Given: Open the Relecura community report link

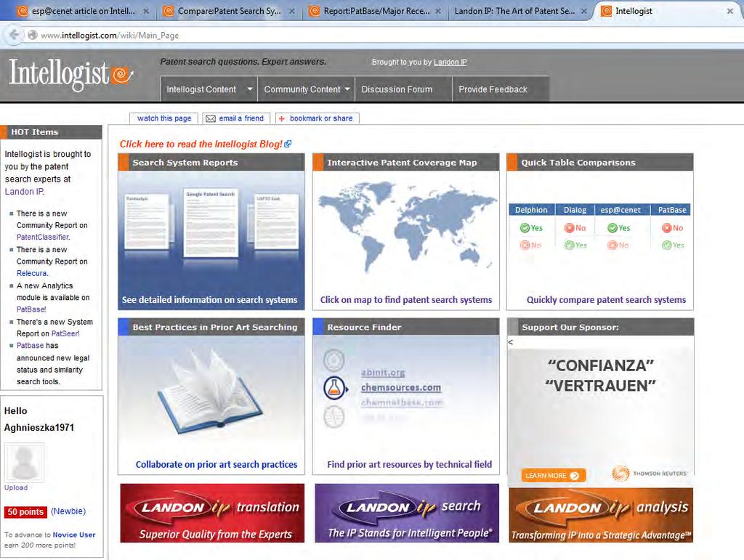Looking at the screenshot, I should pos(32,273).
